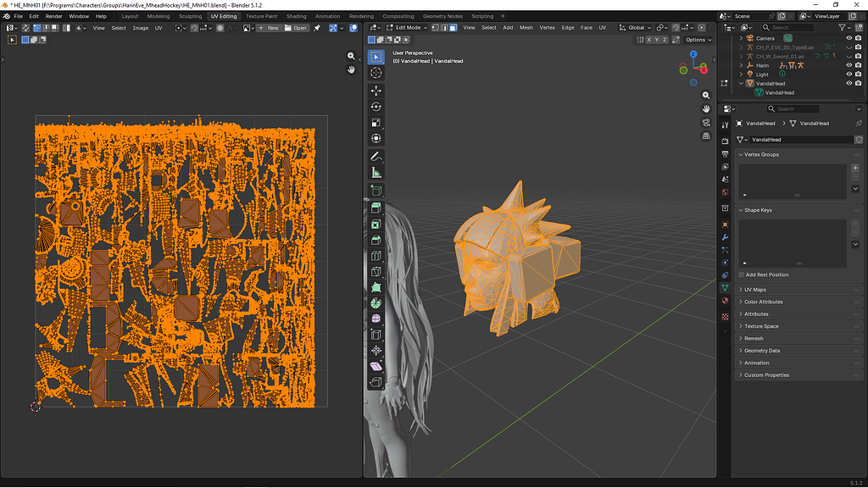Screen dimensions: 868x488
Task: Select the Annotate tool in the 3D viewport toolbar
Action: [x=376, y=157]
